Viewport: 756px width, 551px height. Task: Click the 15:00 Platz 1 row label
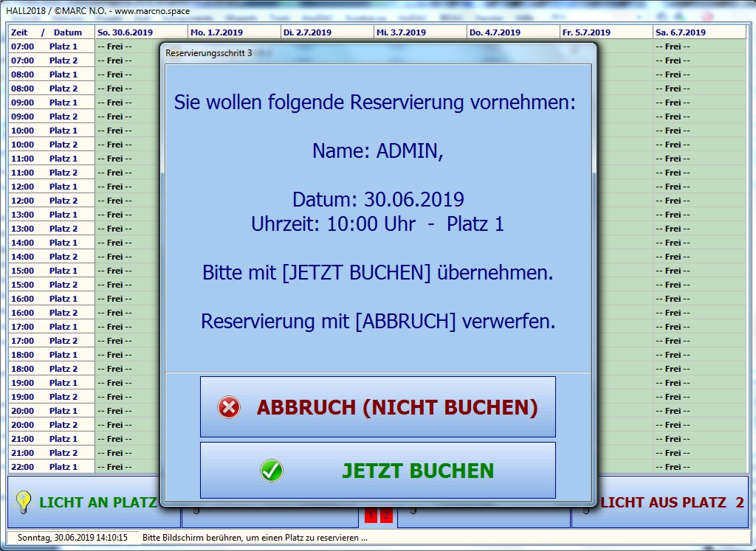[51, 271]
